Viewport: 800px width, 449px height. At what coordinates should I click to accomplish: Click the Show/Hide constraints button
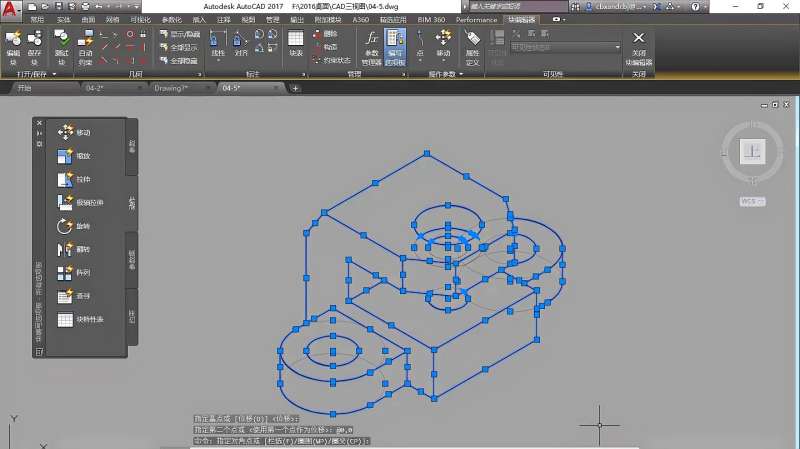[180, 34]
